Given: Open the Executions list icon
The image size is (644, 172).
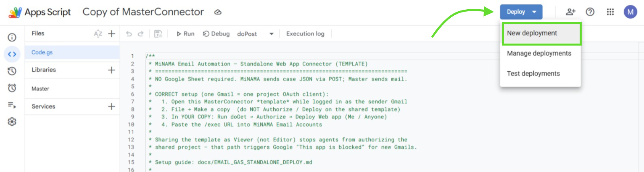Looking at the screenshot, I should pos(12,105).
